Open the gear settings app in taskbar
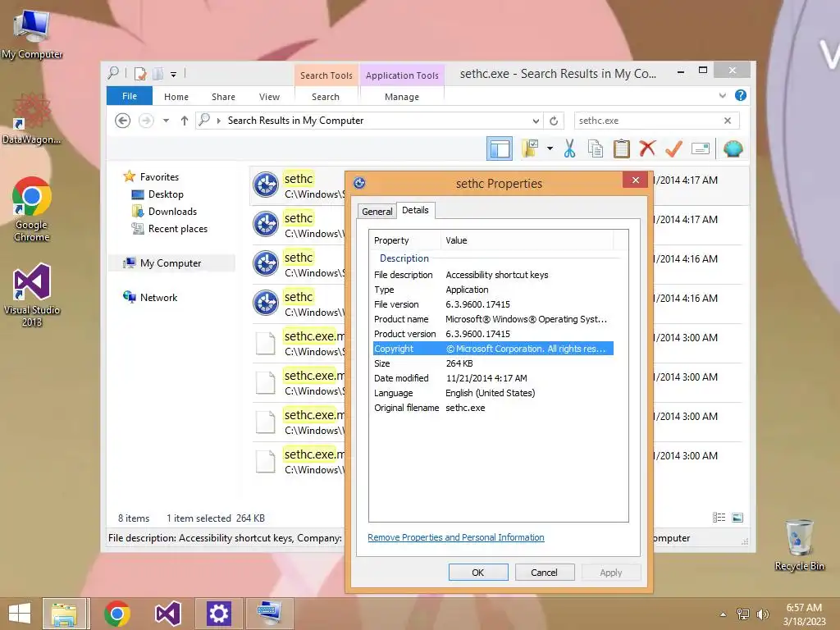Image resolution: width=840 pixels, height=630 pixels. pyautogui.click(x=218, y=614)
